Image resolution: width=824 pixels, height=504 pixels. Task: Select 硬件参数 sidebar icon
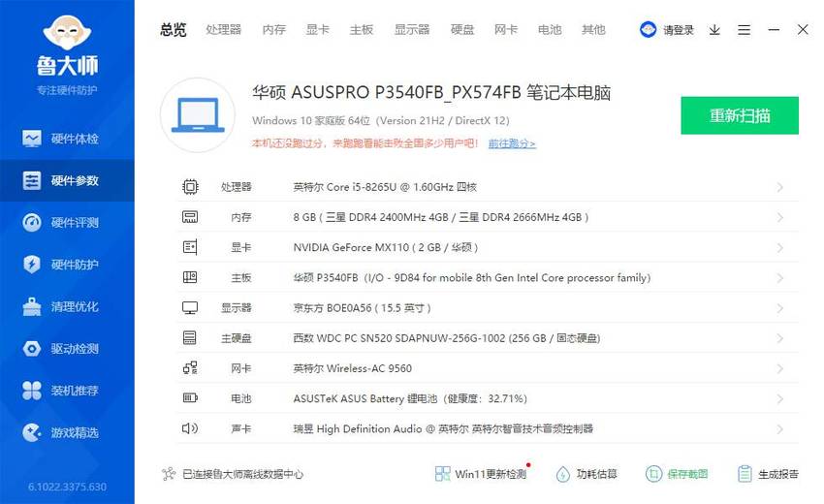point(32,181)
